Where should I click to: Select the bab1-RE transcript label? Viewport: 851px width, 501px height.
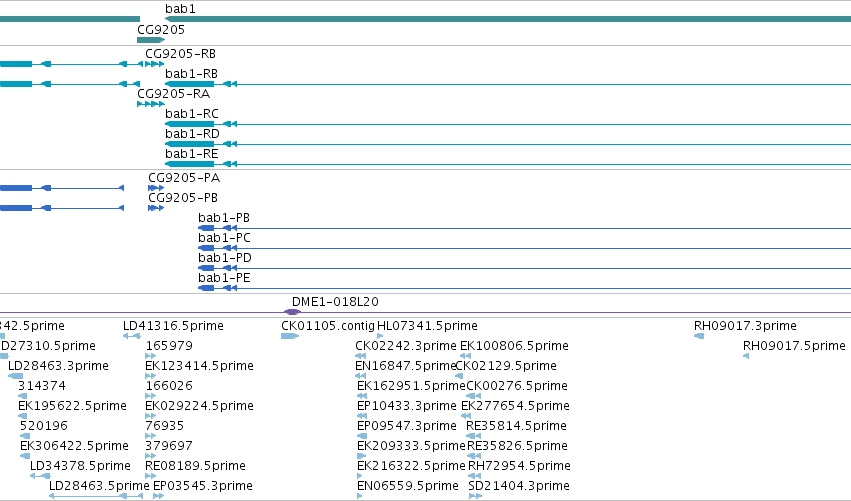pos(192,154)
